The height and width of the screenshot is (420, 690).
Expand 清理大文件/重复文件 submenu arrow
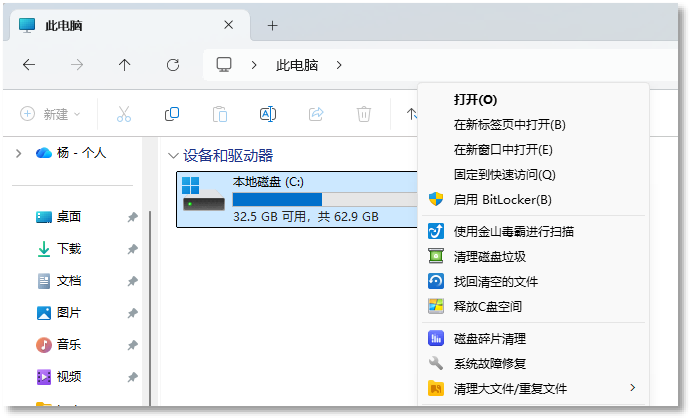pyautogui.click(x=632, y=388)
